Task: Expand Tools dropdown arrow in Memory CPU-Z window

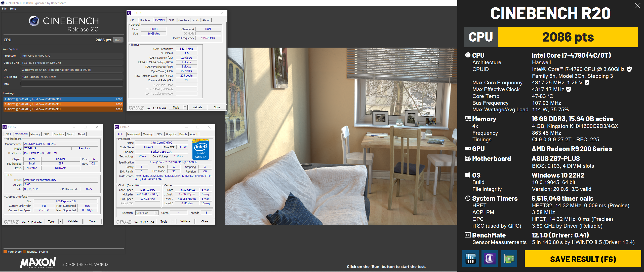Action: point(185,107)
